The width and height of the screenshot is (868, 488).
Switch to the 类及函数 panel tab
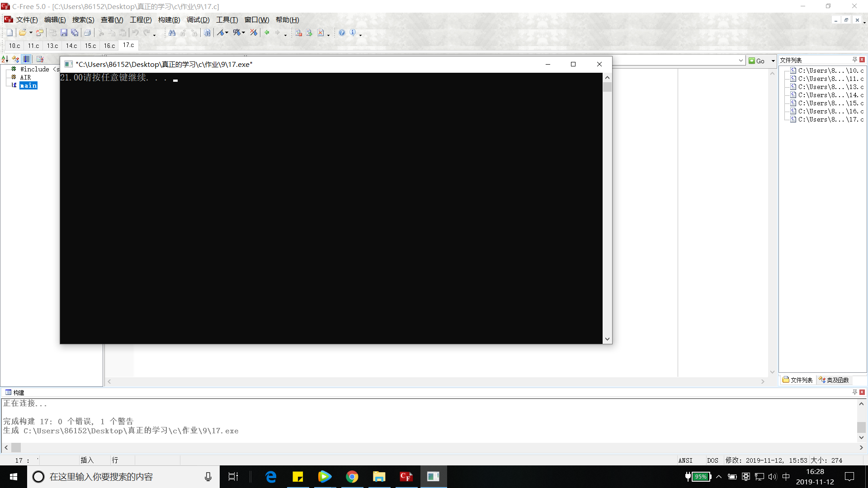point(834,380)
